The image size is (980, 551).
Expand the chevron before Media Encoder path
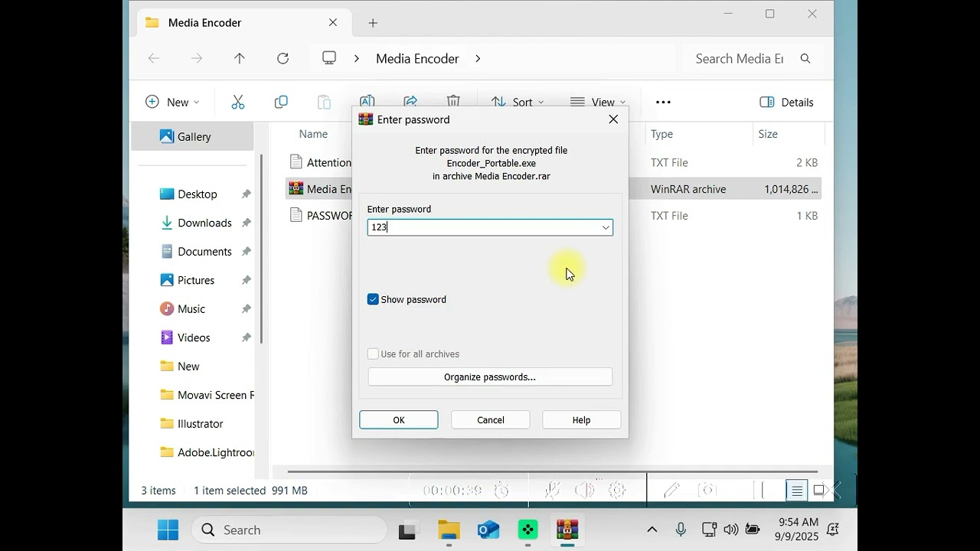357,58
